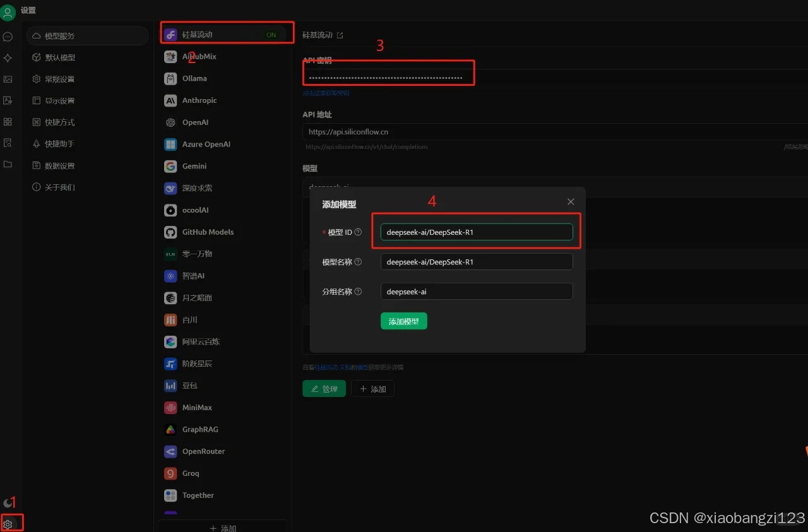Image resolution: width=808 pixels, height=532 pixels.
Task: Select the Ollama provider icon
Action: coord(170,79)
